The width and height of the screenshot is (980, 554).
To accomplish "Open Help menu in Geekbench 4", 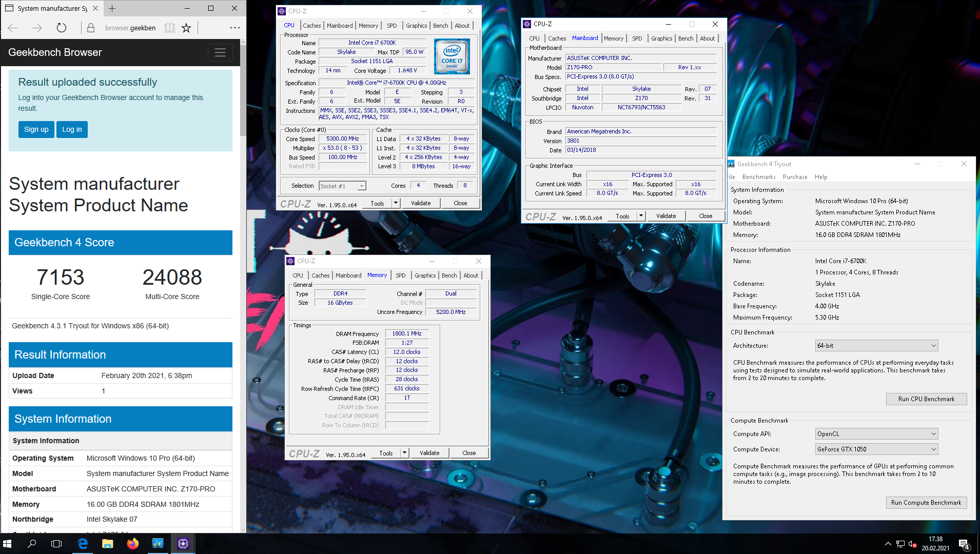I will click(x=821, y=177).
